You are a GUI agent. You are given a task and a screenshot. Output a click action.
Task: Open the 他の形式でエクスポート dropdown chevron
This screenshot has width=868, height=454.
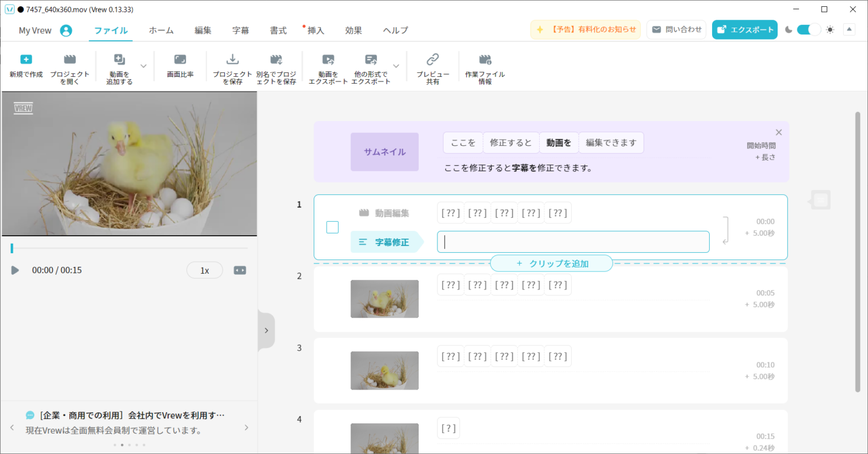click(x=396, y=67)
